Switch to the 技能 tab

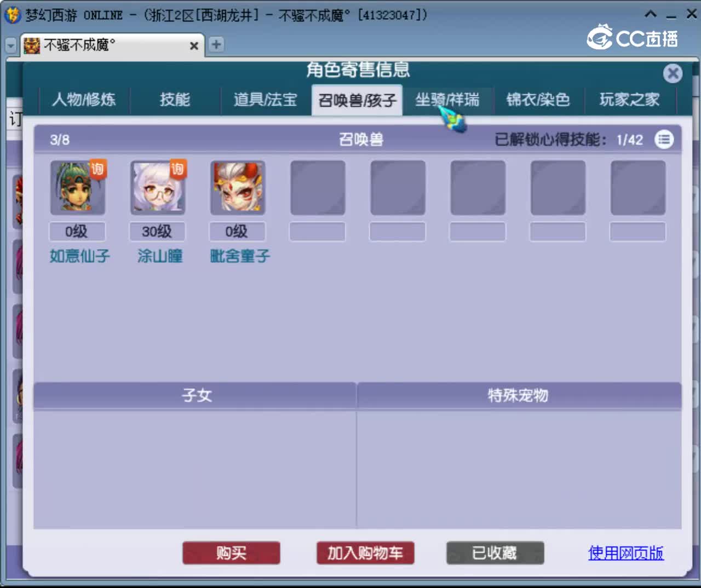[175, 100]
